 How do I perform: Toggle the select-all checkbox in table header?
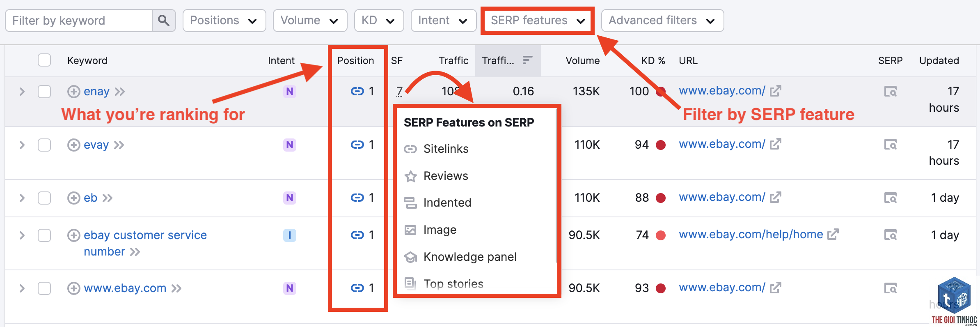(x=44, y=60)
